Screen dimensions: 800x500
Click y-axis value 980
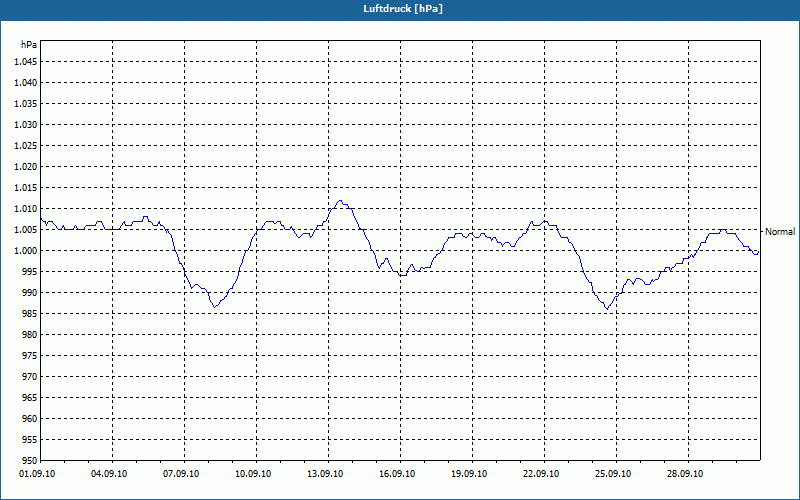click(30, 335)
